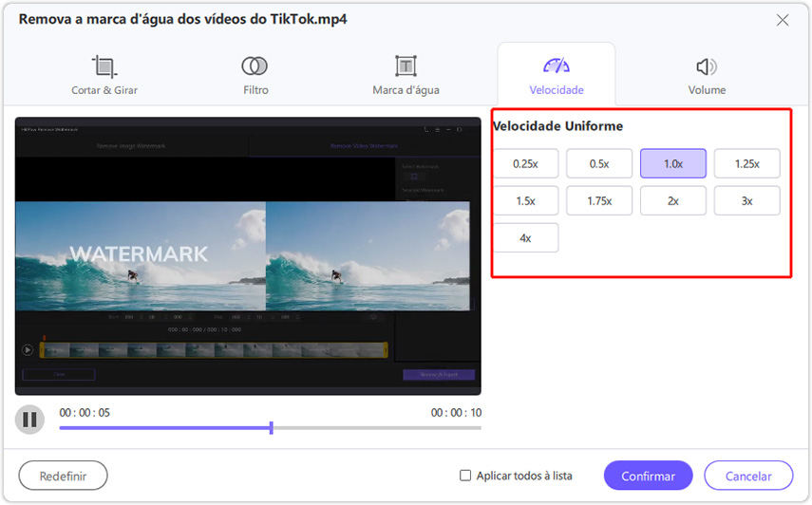The width and height of the screenshot is (812, 505).
Task: Pick the 1.5x speed option
Action: tap(525, 200)
